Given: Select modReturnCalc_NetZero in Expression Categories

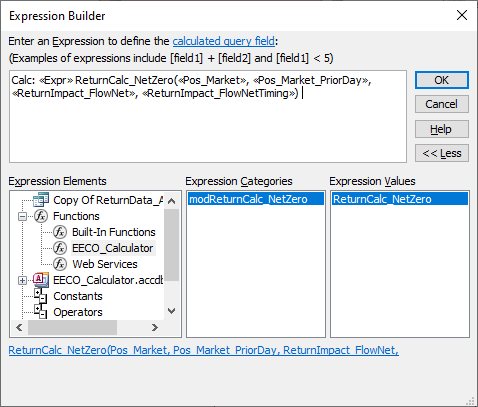Looking at the screenshot, I should point(256,199).
